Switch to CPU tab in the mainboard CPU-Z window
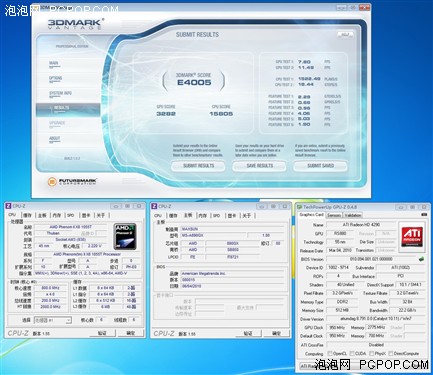This screenshot has height=375, width=433. (x=158, y=216)
